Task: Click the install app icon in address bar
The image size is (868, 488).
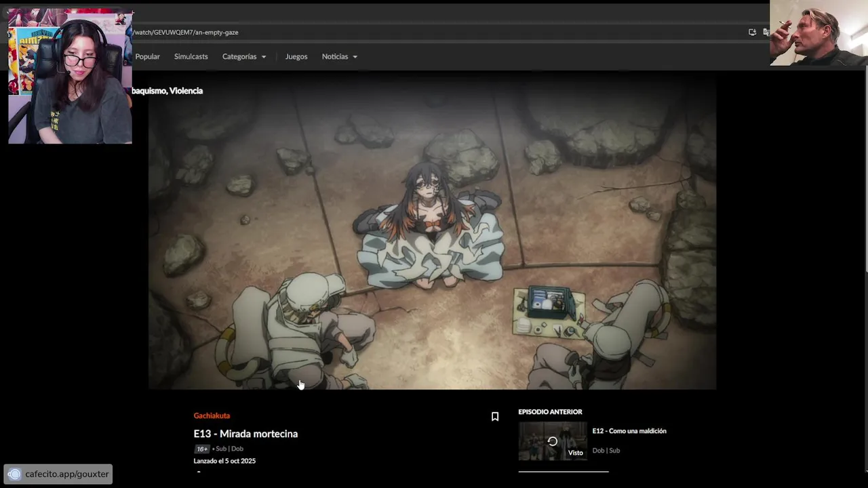Action: (752, 32)
